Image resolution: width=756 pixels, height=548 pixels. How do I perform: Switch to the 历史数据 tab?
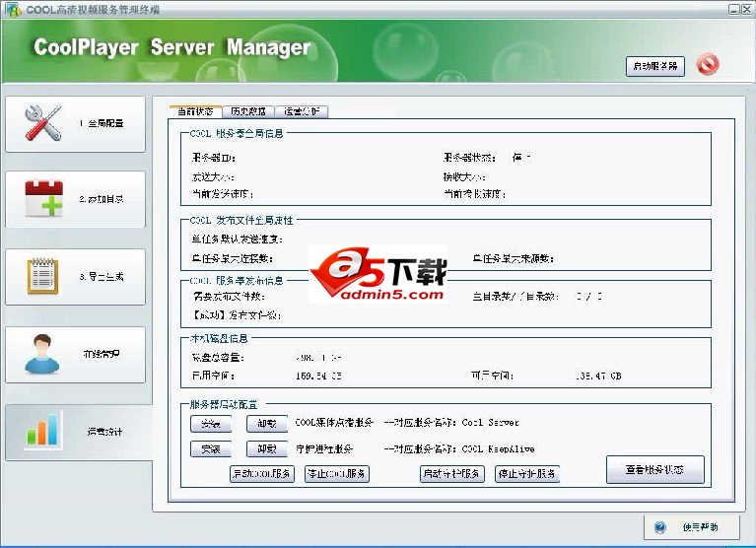click(x=247, y=111)
